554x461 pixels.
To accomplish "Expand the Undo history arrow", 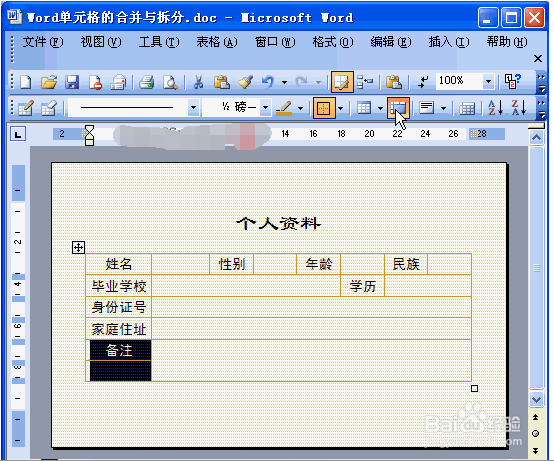I will [x=284, y=82].
